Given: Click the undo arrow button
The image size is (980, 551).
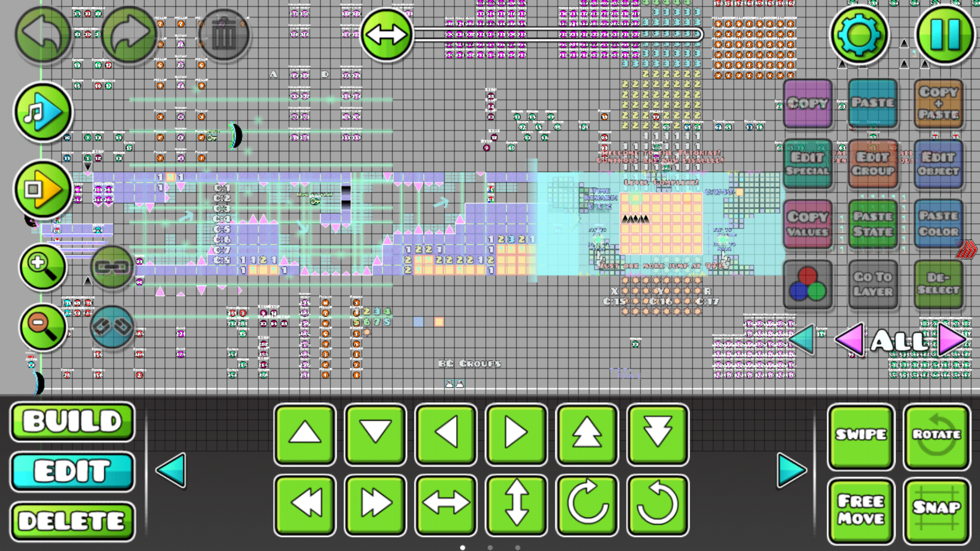Looking at the screenshot, I should 43,34.
